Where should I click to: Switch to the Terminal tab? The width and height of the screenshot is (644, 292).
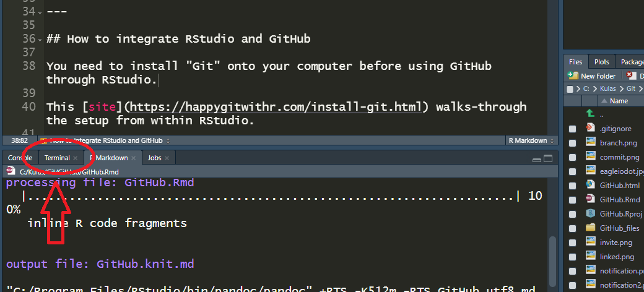pyautogui.click(x=57, y=158)
